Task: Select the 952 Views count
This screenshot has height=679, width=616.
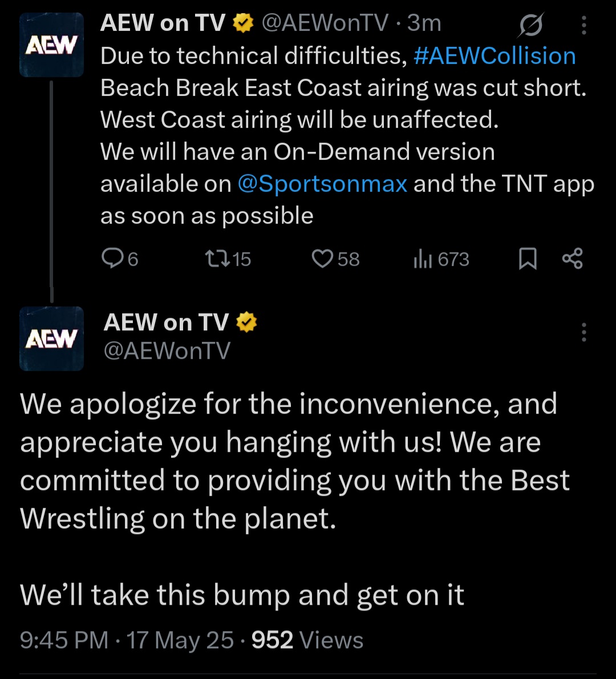Action: (307, 640)
